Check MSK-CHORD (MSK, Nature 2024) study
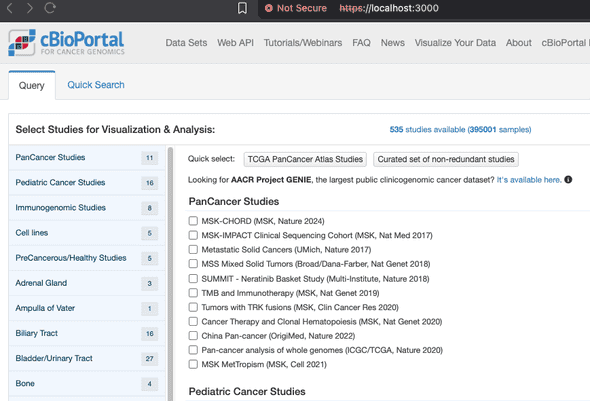Screen dimensions: 590x401 coord(193,221)
